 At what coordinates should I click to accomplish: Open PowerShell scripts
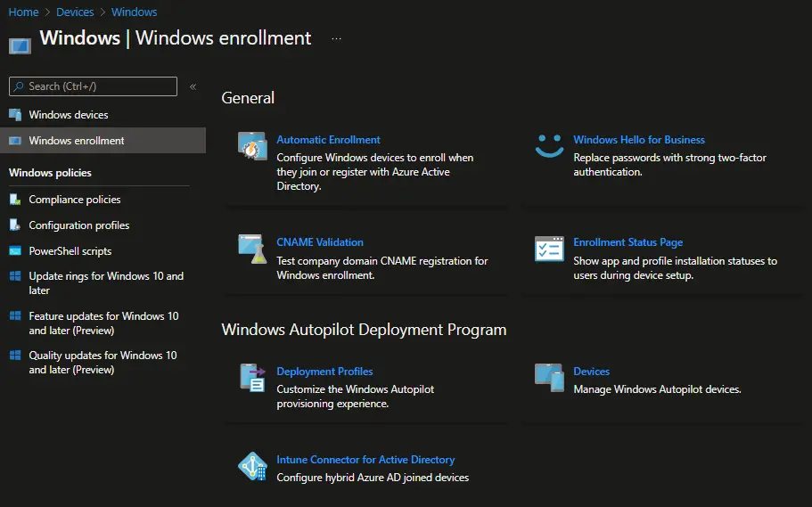click(70, 251)
